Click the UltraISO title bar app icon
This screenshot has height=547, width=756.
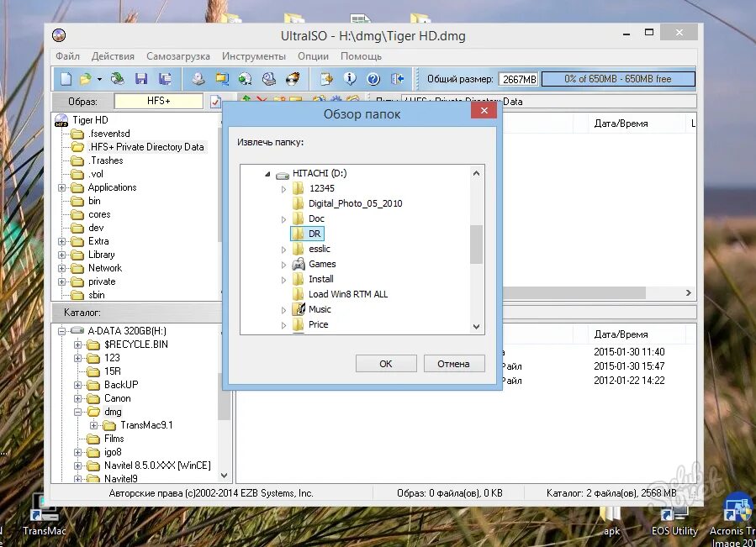tap(59, 35)
